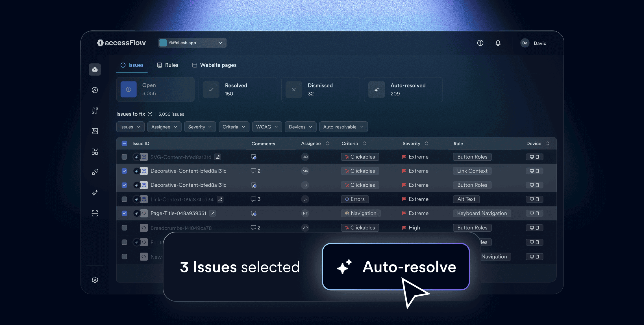The image size is (644, 325).
Task: Open the Dashboard from the sidebar
Action: [95, 69]
